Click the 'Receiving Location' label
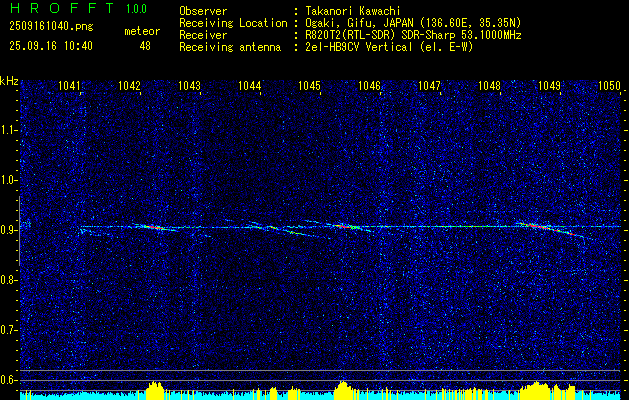The height and width of the screenshot is (400, 629). coord(233,23)
